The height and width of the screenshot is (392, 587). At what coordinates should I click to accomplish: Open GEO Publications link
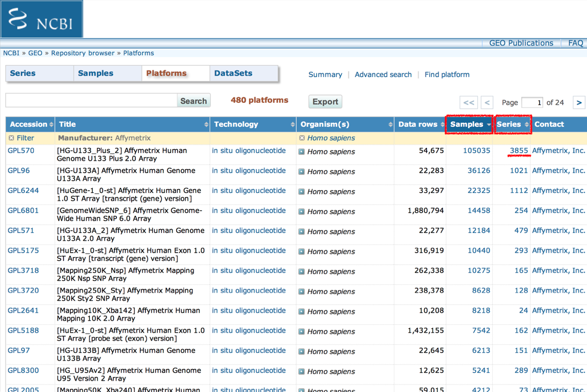tap(521, 43)
